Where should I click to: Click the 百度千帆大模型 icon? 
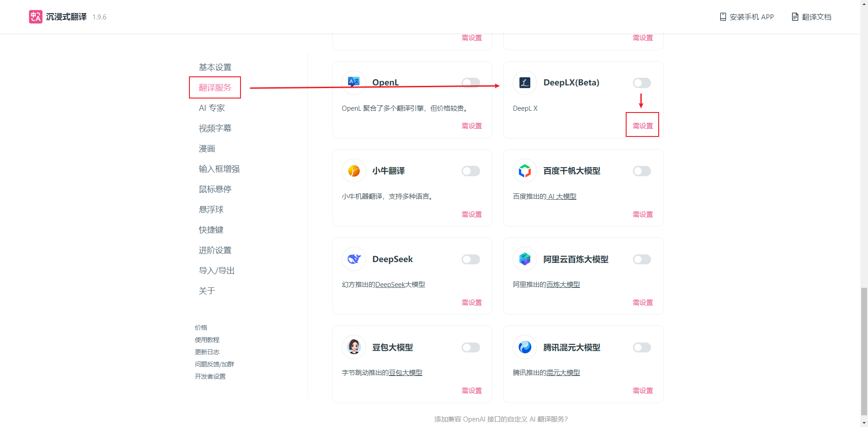click(x=524, y=171)
